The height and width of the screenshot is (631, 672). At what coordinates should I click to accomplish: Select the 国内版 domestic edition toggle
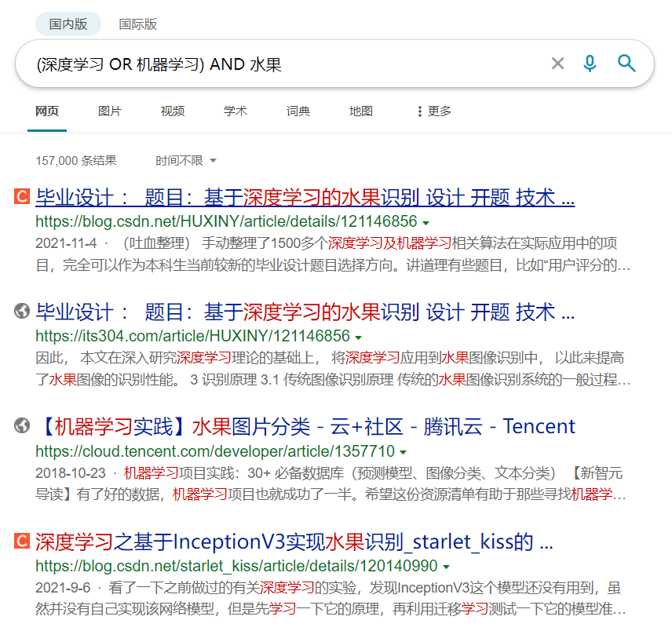(68, 24)
